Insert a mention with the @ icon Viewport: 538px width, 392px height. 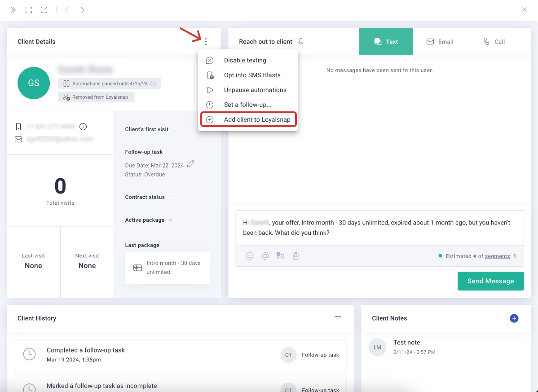point(265,256)
